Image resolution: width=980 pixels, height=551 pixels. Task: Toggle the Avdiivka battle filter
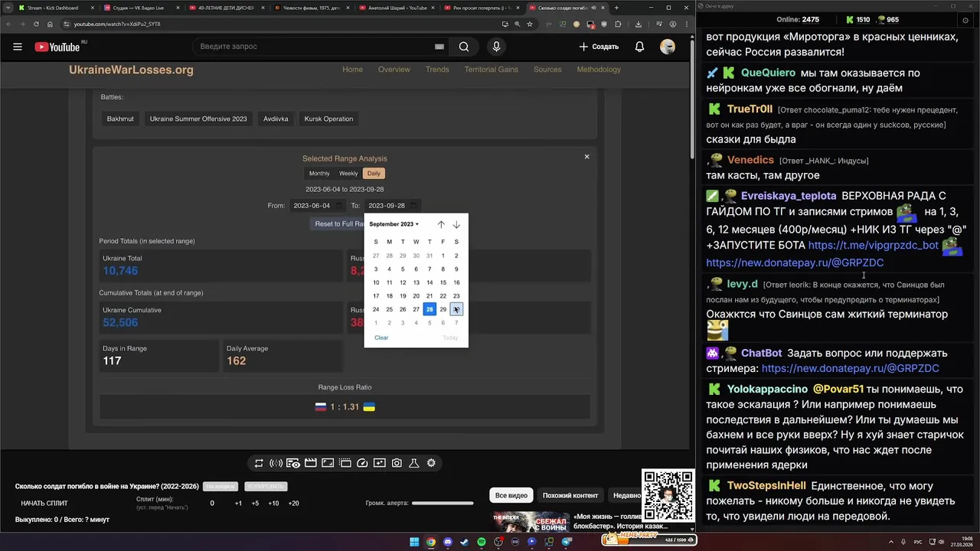[276, 119]
